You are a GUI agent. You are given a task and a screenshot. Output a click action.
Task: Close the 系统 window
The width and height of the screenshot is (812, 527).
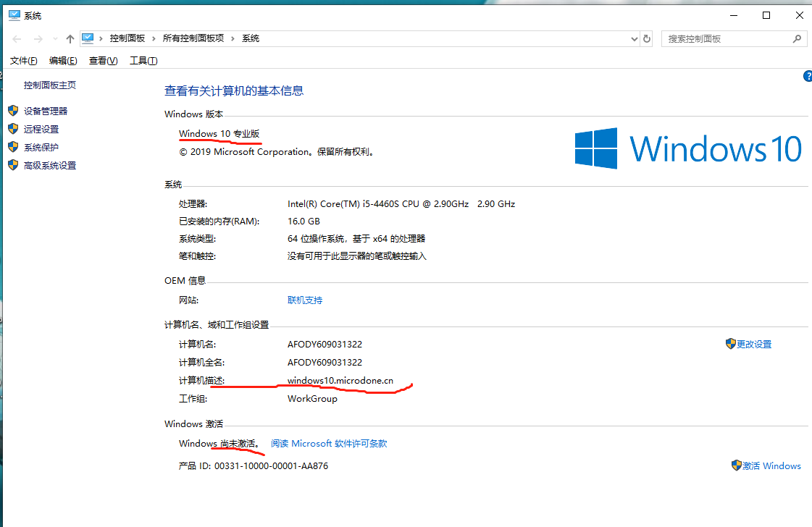[799, 15]
